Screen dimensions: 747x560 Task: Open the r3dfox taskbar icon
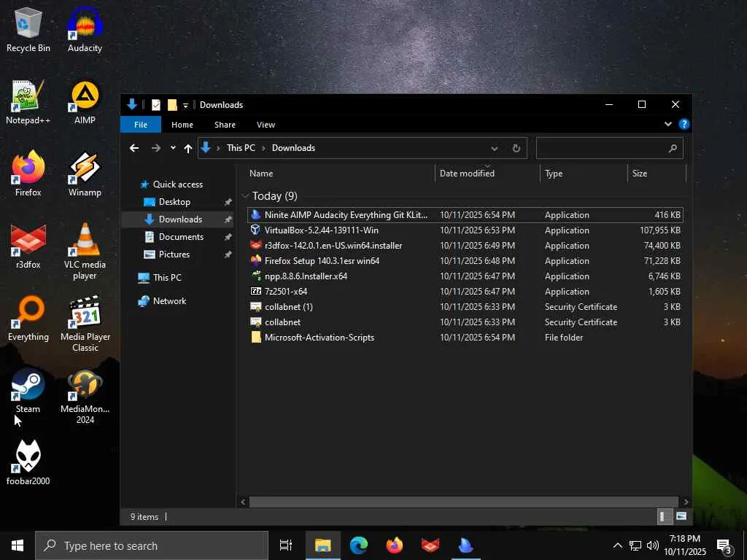pyautogui.click(x=430, y=545)
